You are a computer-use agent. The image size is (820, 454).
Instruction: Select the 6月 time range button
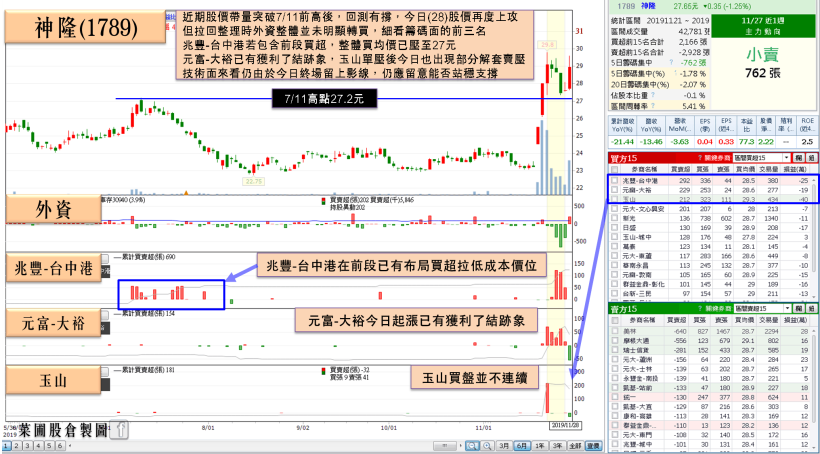tap(522, 446)
